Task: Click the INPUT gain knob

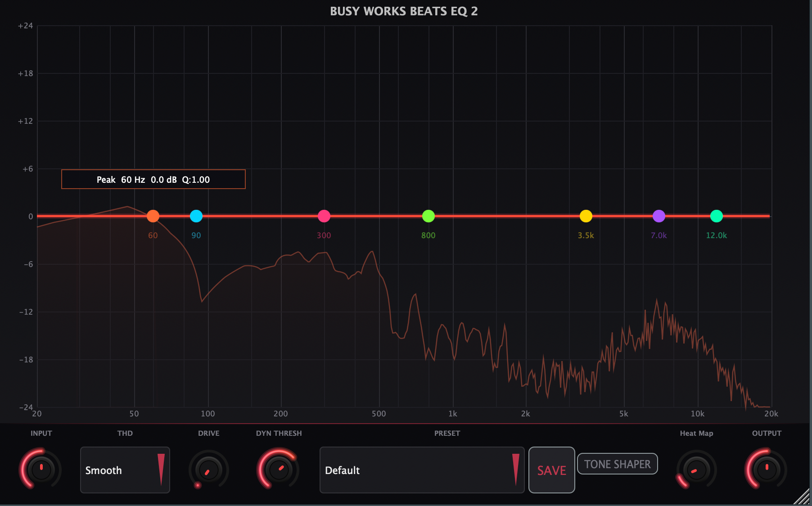Action: 41,469
